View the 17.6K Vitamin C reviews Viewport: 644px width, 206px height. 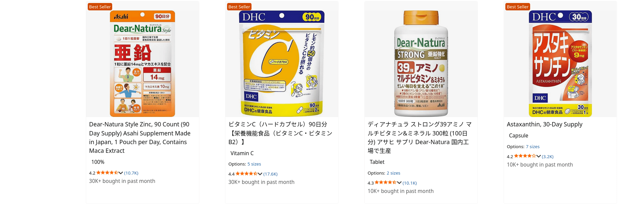pyautogui.click(x=271, y=174)
